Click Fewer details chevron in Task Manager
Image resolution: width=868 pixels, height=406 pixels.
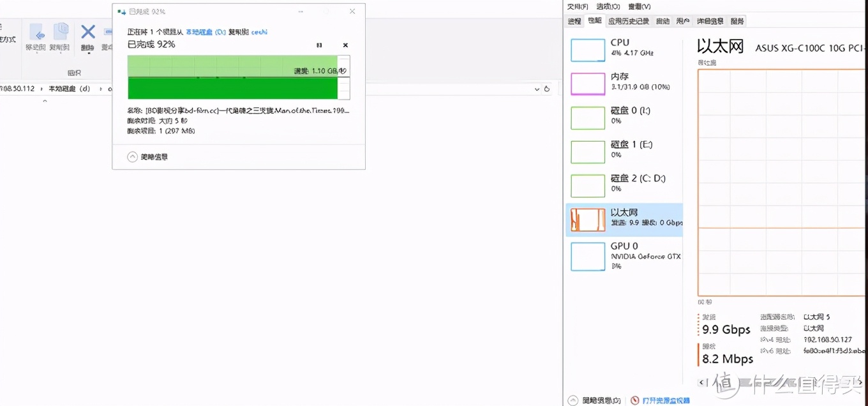click(x=572, y=400)
